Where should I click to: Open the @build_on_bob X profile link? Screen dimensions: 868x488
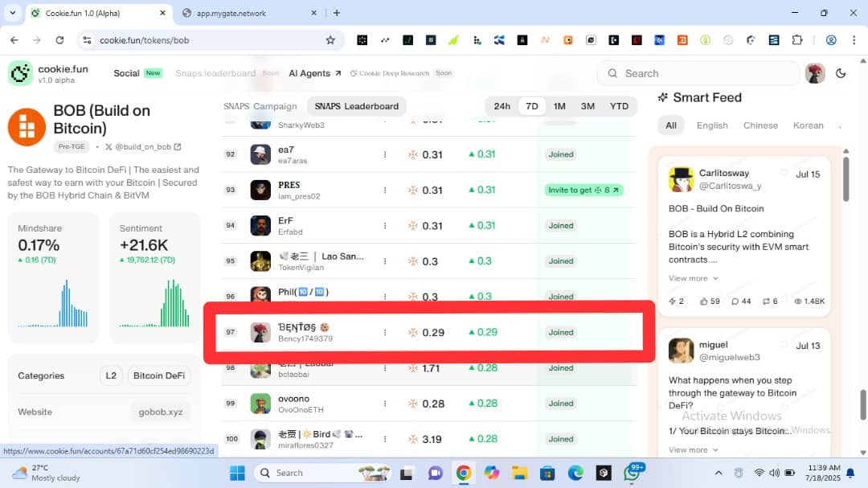143,147
